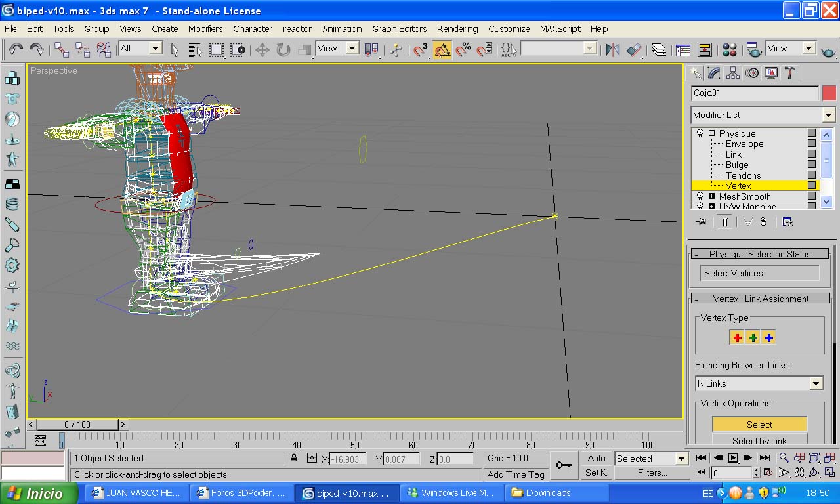Expand the MeshSmooth modifier entry
The image size is (840, 504).
(711, 196)
